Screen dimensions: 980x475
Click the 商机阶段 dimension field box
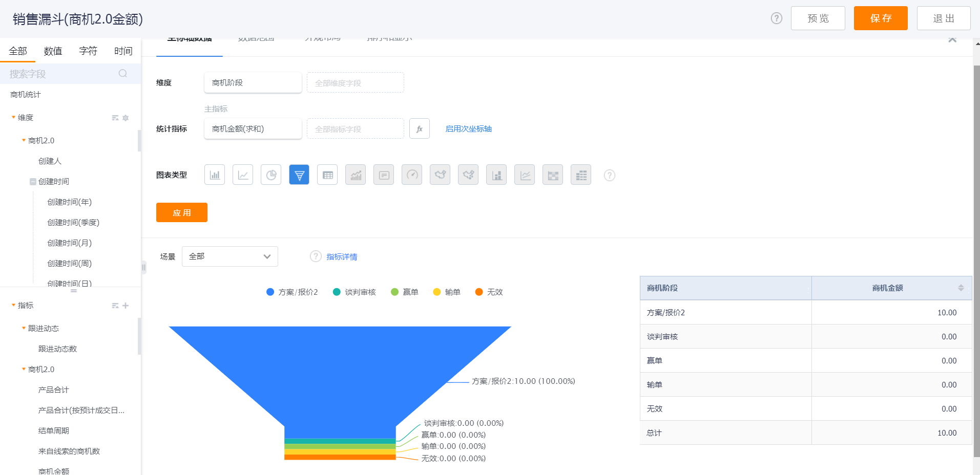(x=253, y=82)
